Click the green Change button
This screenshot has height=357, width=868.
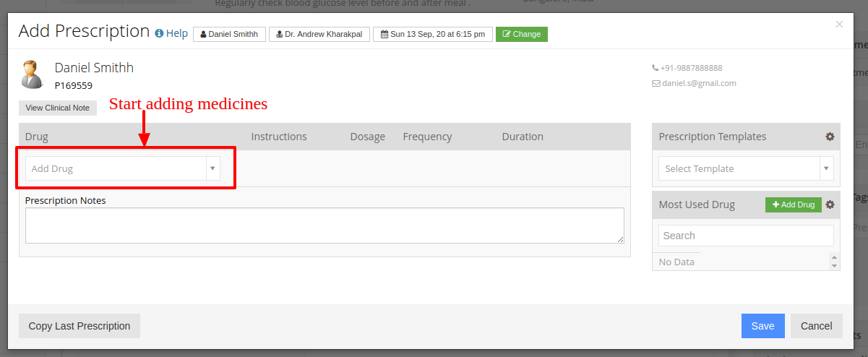tap(522, 34)
